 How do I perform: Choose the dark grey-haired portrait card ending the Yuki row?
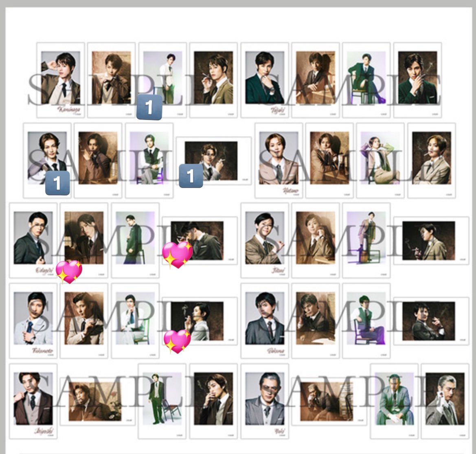coord(445,401)
